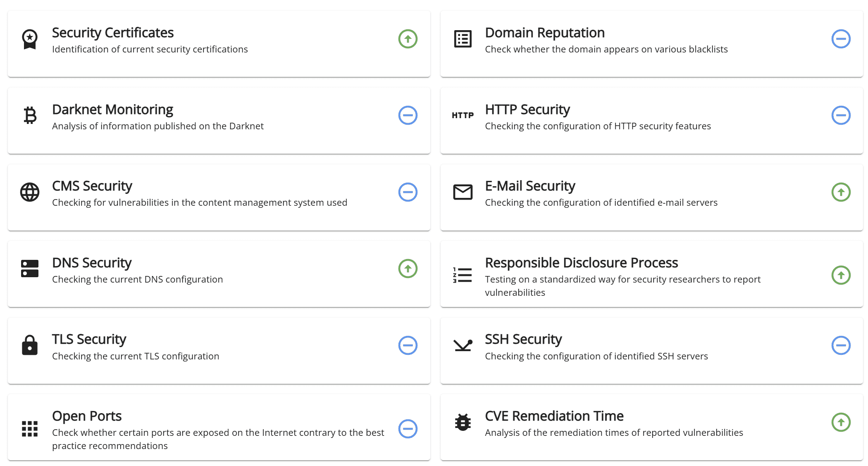Click the Security Certificates badge icon
The width and height of the screenshot is (868, 466).
point(29,39)
